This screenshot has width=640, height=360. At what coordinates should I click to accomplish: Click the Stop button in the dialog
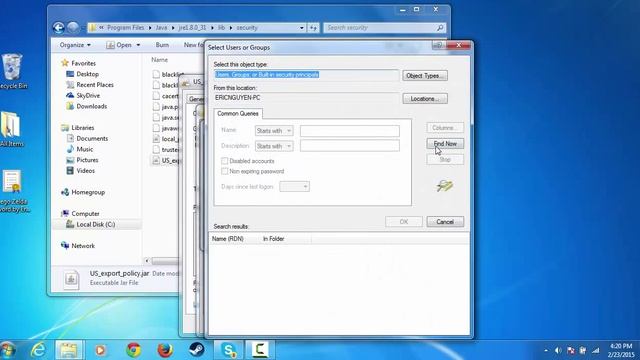point(445,160)
